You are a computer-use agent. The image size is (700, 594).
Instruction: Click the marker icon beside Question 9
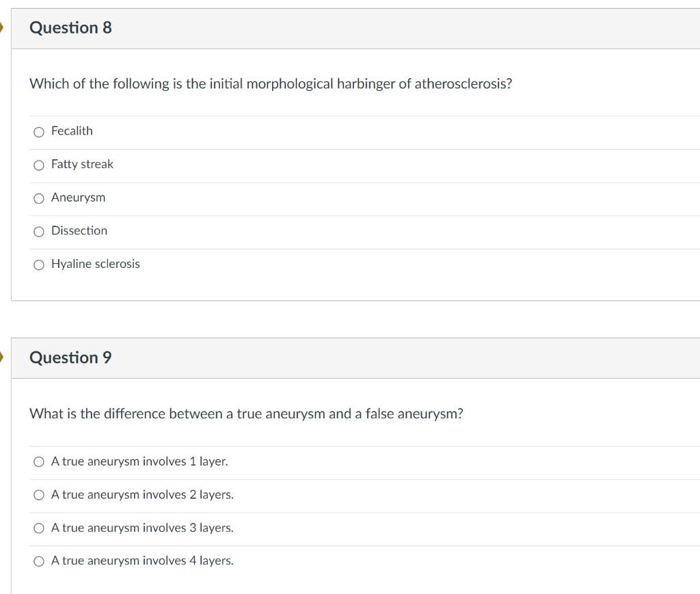(3, 357)
